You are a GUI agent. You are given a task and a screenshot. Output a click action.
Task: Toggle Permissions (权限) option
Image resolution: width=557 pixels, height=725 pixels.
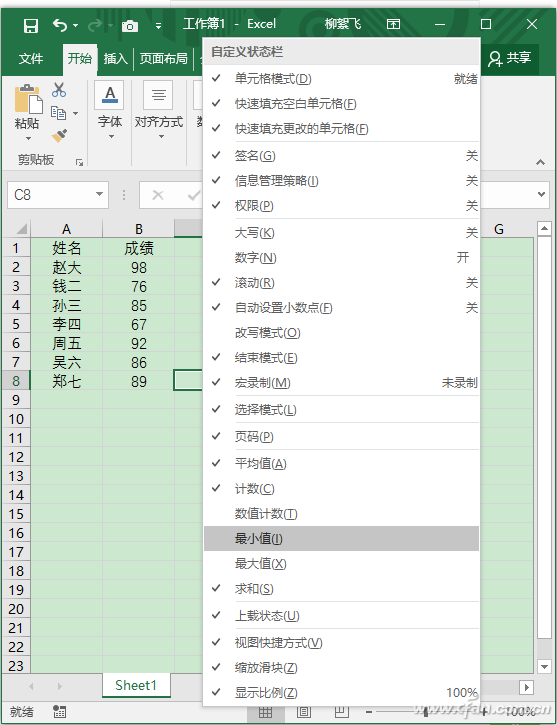341,206
